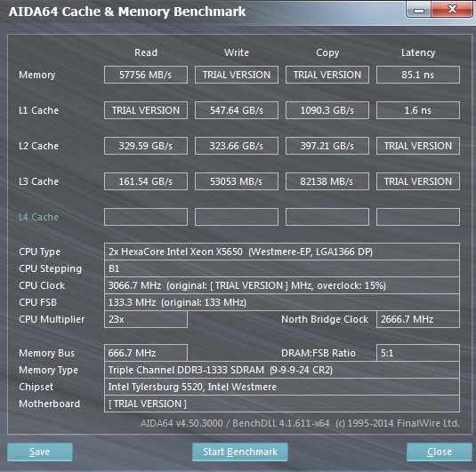Click the Memory Type label
The image size is (476, 472).
(x=48, y=370)
